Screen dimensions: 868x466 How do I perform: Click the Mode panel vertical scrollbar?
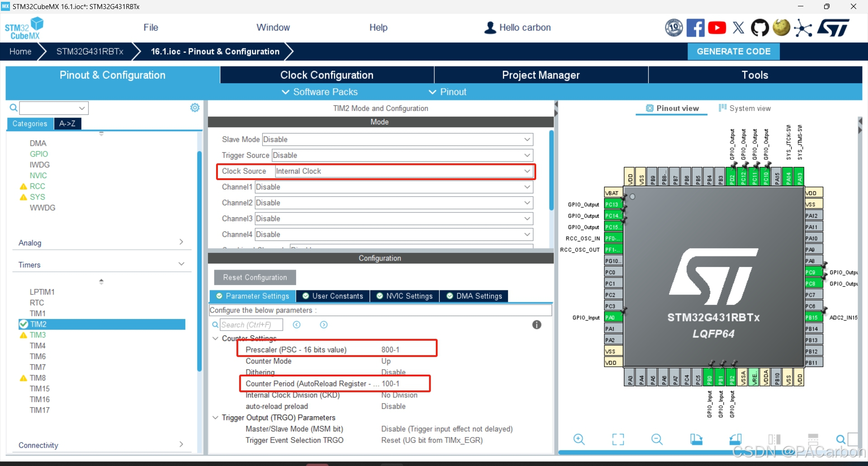551,171
